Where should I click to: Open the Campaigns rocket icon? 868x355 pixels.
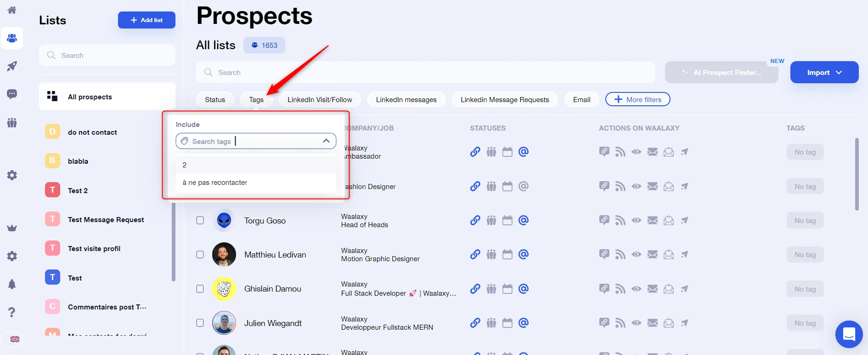point(12,66)
